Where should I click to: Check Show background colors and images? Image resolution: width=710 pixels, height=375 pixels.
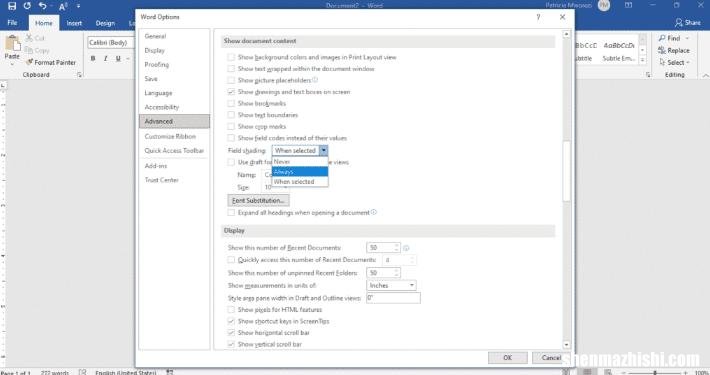231,57
